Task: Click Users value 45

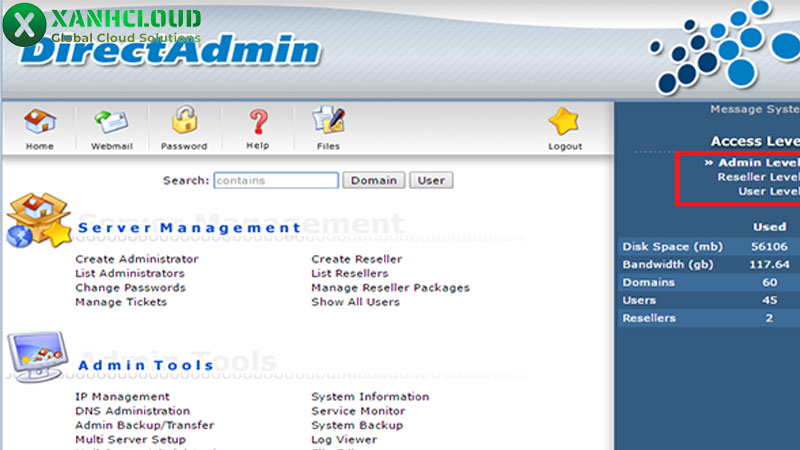Action: pyautogui.click(x=769, y=300)
